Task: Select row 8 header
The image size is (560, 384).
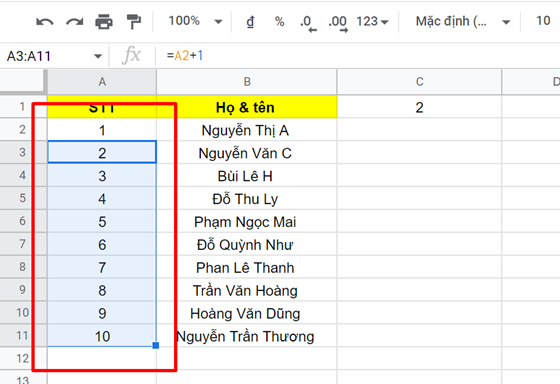Action: [x=22, y=266]
